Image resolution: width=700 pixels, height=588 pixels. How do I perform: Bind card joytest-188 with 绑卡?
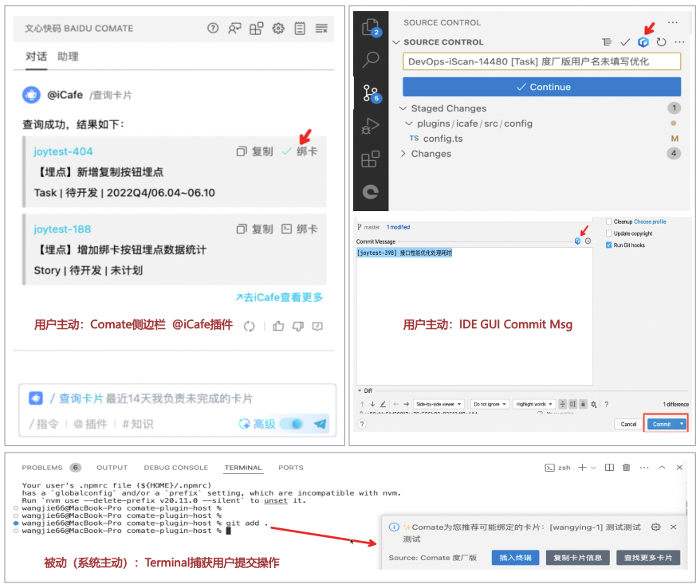[300, 229]
